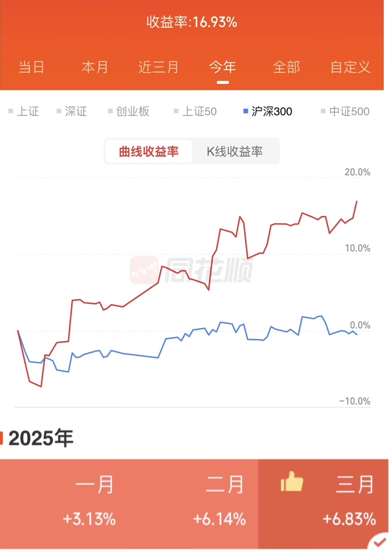Image resolution: width=392 pixels, height=552 pixels.
Task: Switch to 曲线收益率 chart view
Action: (x=149, y=152)
